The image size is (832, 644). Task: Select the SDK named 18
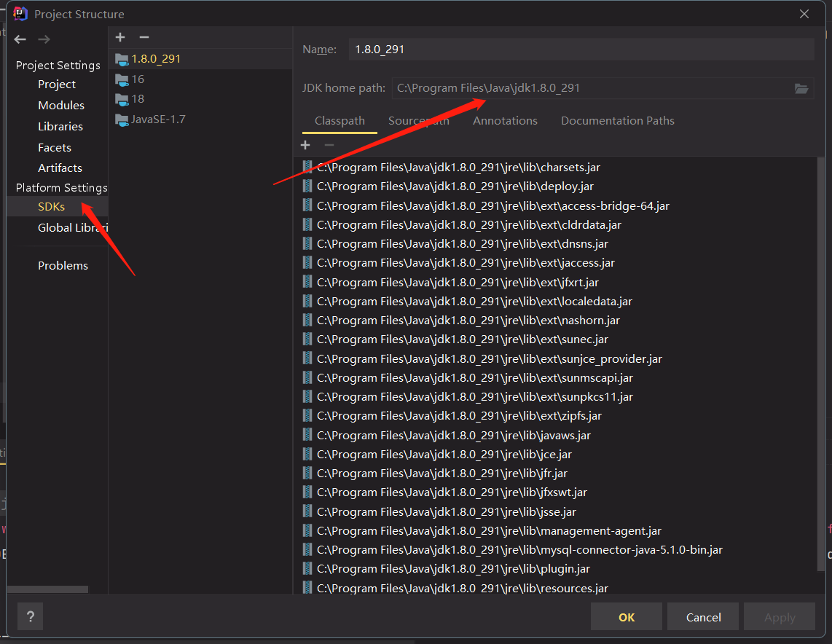click(200, 99)
